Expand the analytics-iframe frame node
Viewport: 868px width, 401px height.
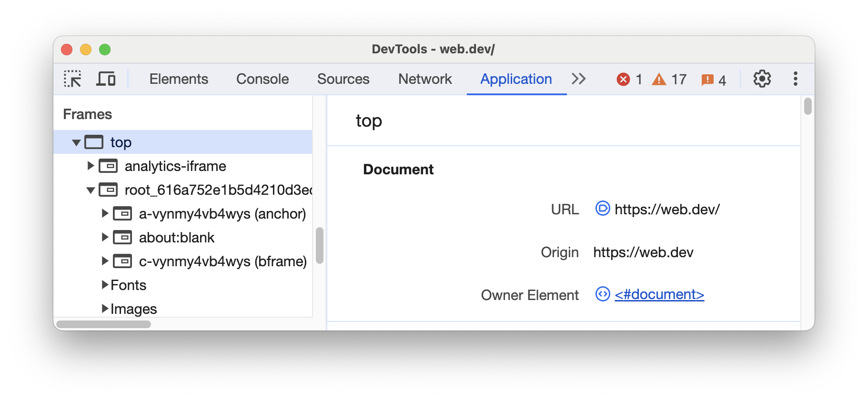click(91, 166)
